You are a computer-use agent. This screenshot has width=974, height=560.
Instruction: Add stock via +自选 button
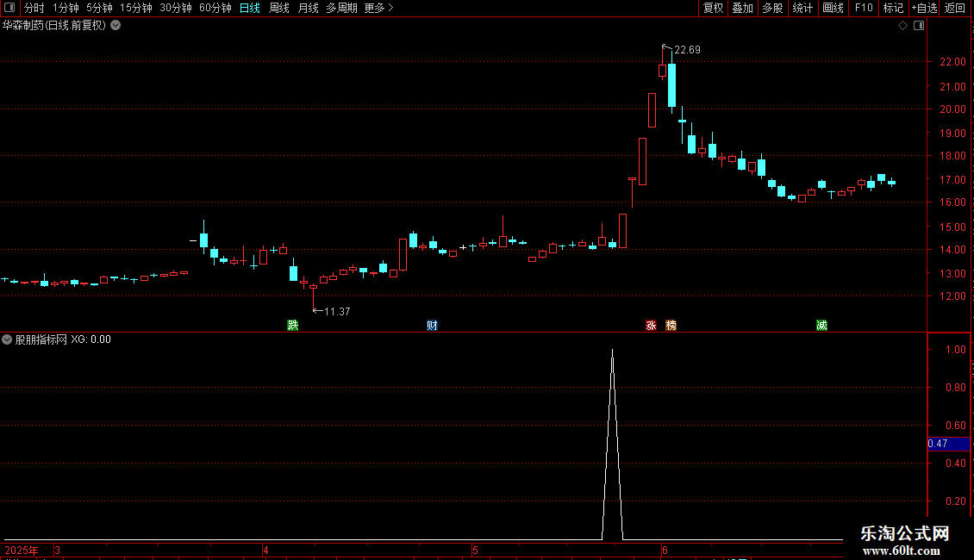[x=924, y=8]
